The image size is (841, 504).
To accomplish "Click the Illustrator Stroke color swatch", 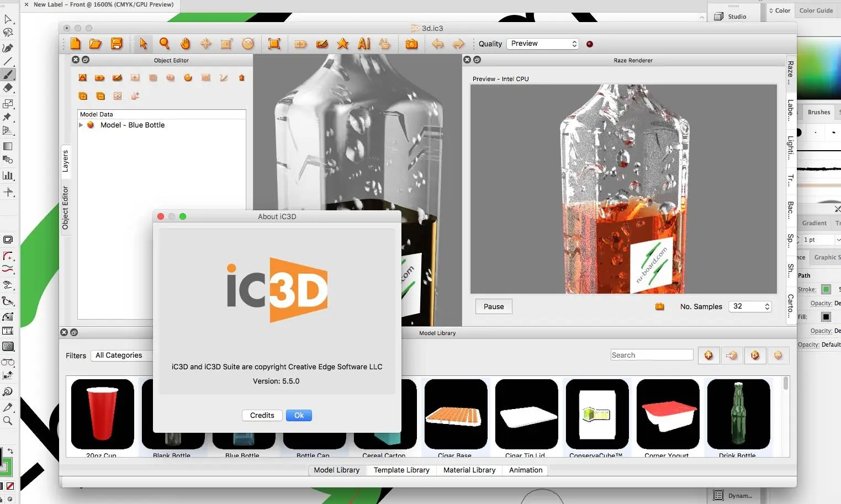I will (x=826, y=289).
